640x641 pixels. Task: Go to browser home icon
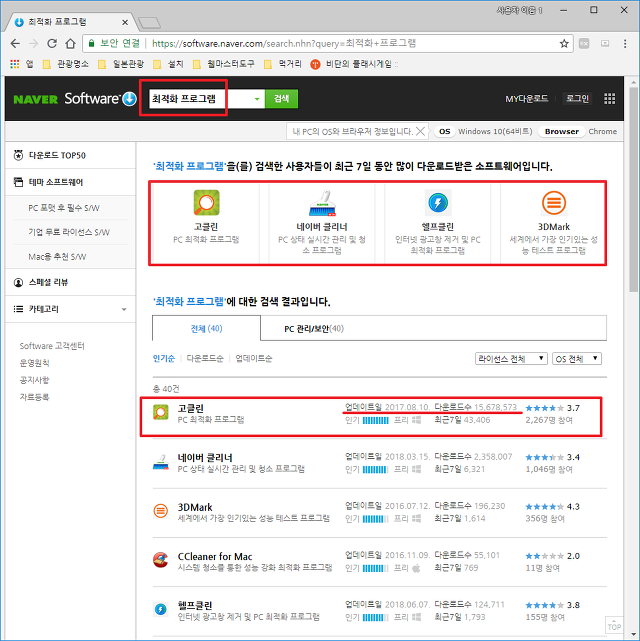pos(70,43)
